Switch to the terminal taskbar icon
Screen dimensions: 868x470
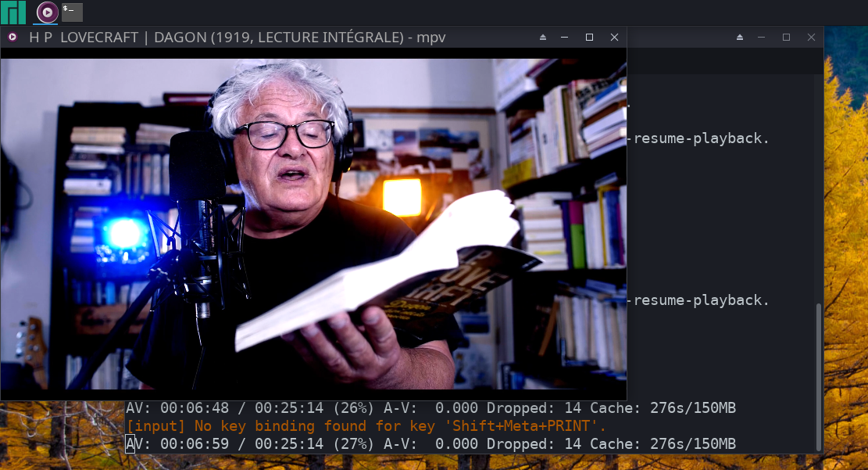pyautogui.click(x=72, y=12)
